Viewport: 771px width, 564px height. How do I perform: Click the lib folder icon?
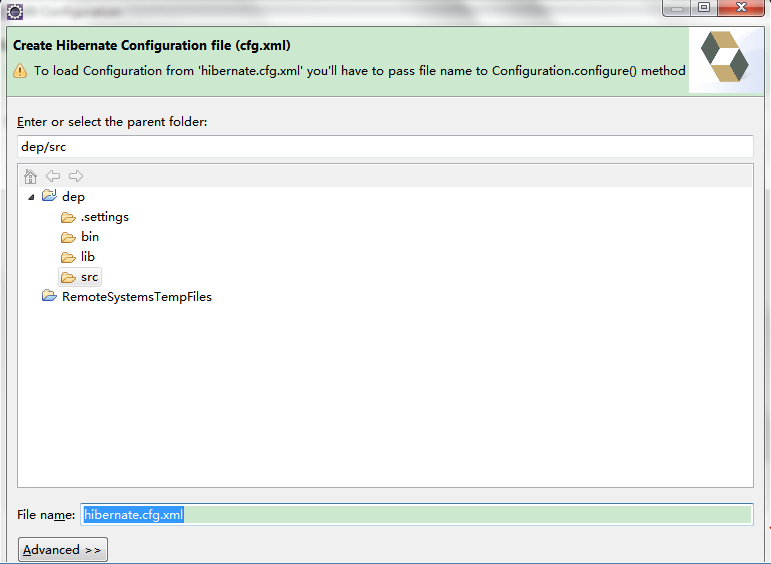coord(68,257)
